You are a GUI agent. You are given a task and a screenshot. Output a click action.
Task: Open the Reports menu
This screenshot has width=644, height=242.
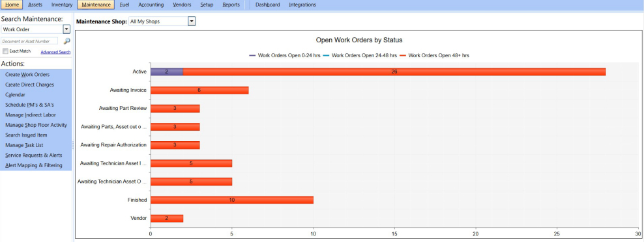(x=231, y=5)
